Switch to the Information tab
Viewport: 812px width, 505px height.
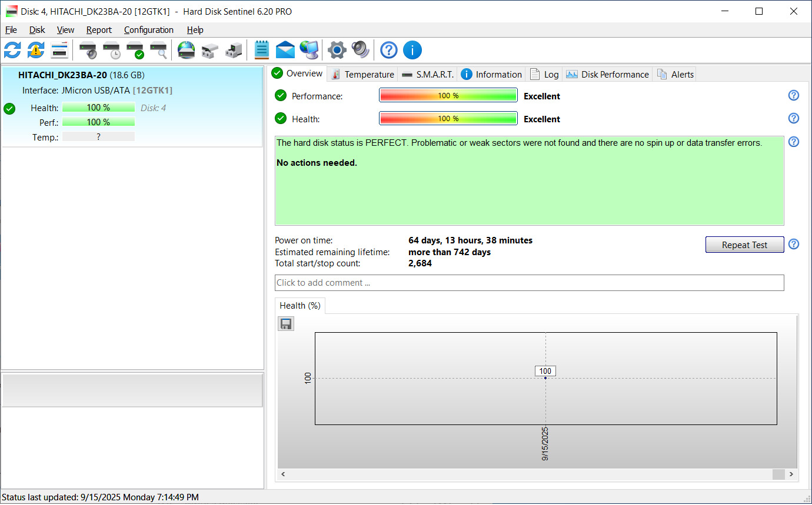pyautogui.click(x=491, y=74)
